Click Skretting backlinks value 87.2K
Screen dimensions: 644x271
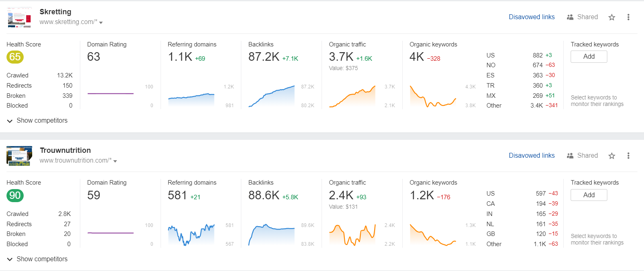coord(264,57)
